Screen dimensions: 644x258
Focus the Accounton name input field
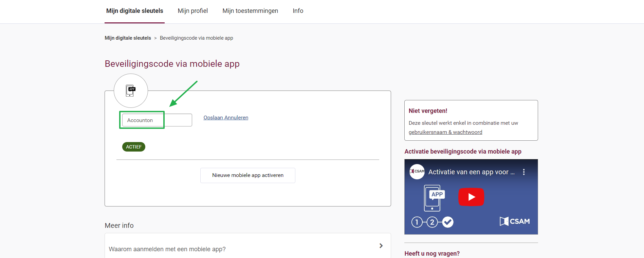tap(157, 120)
